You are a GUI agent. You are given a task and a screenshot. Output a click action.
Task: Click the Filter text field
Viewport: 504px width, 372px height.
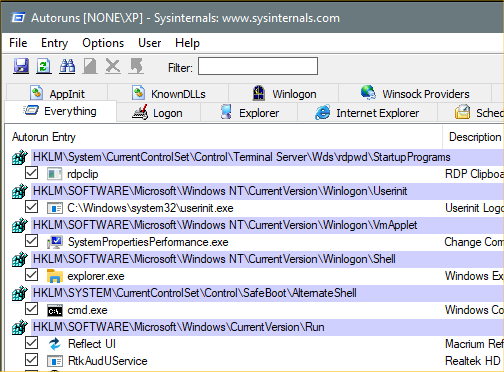(258, 66)
